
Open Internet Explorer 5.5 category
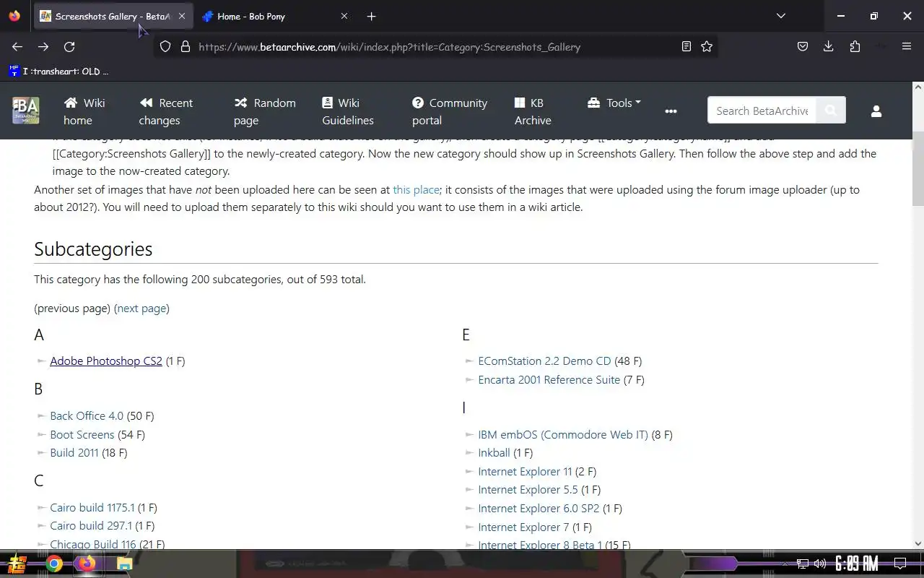528,490
